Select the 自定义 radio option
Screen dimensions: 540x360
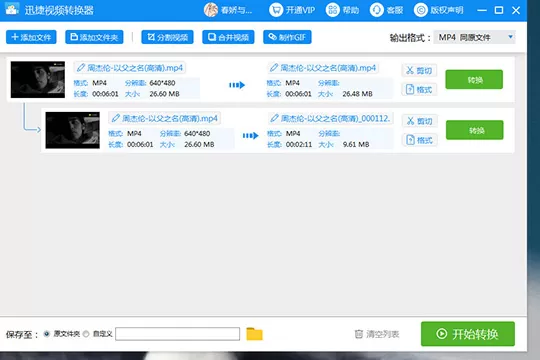86,334
